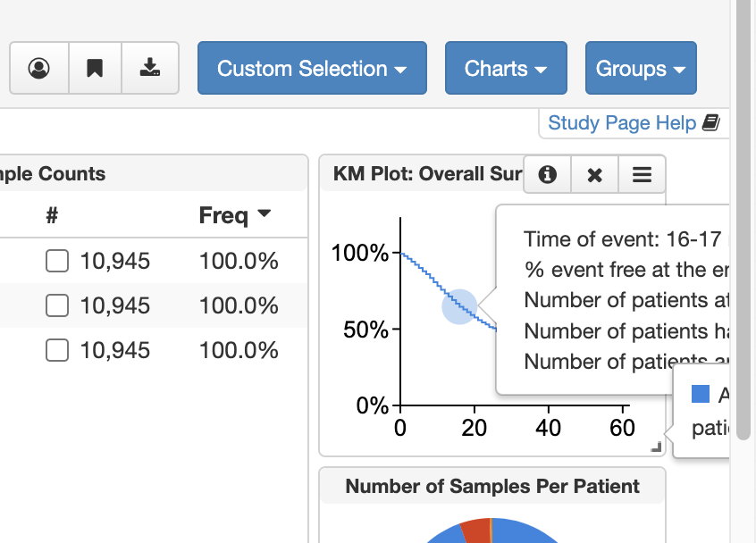Click the blue square in the chart legend

click(x=702, y=394)
